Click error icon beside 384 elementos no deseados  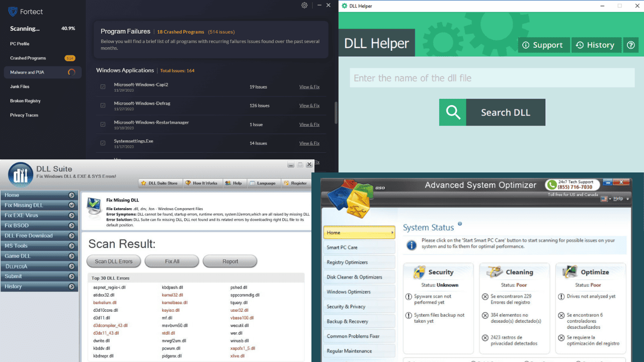tap(485, 316)
